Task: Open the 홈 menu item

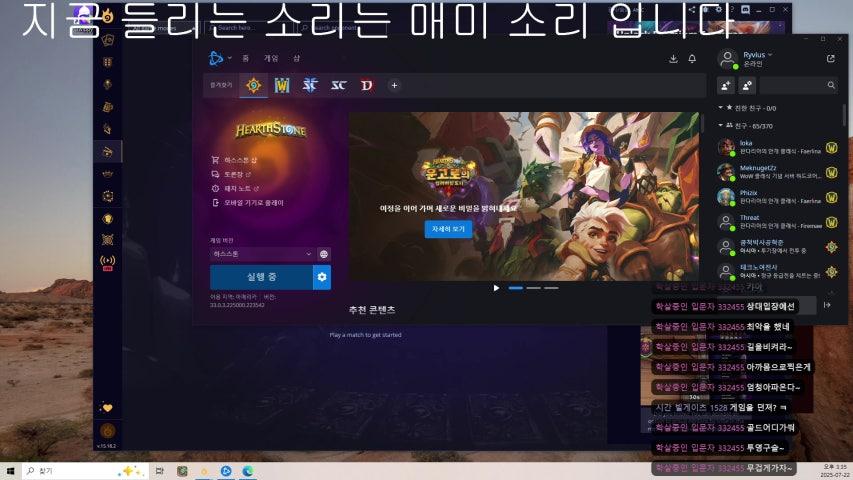Action: pyautogui.click(x=245, y=58)
